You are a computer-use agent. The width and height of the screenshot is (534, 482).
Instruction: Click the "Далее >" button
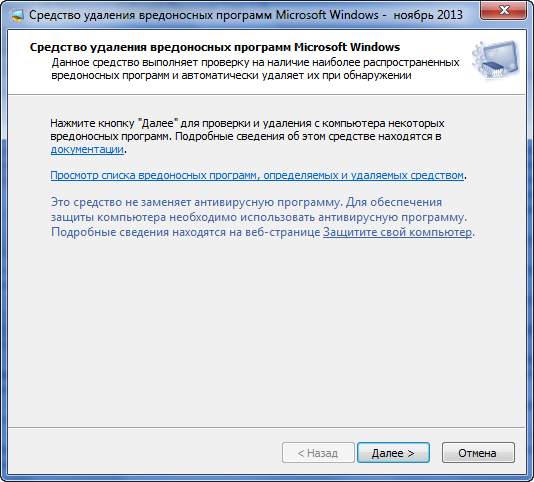coord(393,453)
